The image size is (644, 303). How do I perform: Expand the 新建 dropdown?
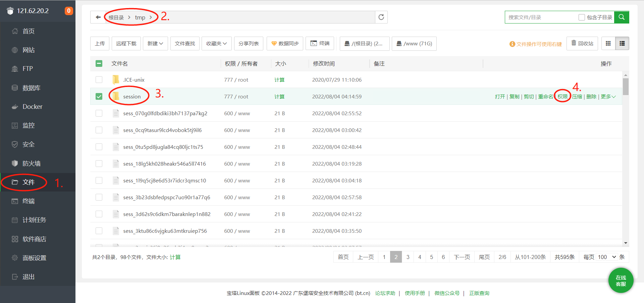click(155, 43)
